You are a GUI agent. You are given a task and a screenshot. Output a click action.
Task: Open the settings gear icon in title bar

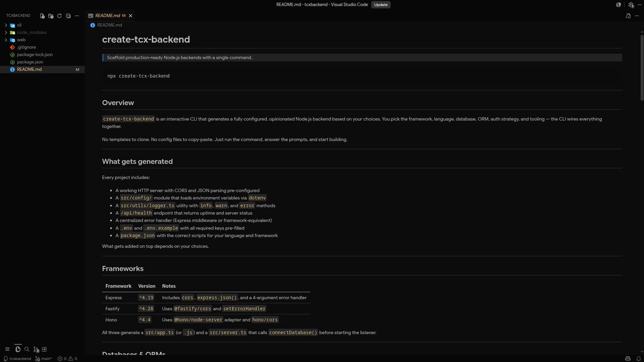click(x=631, y=4)
